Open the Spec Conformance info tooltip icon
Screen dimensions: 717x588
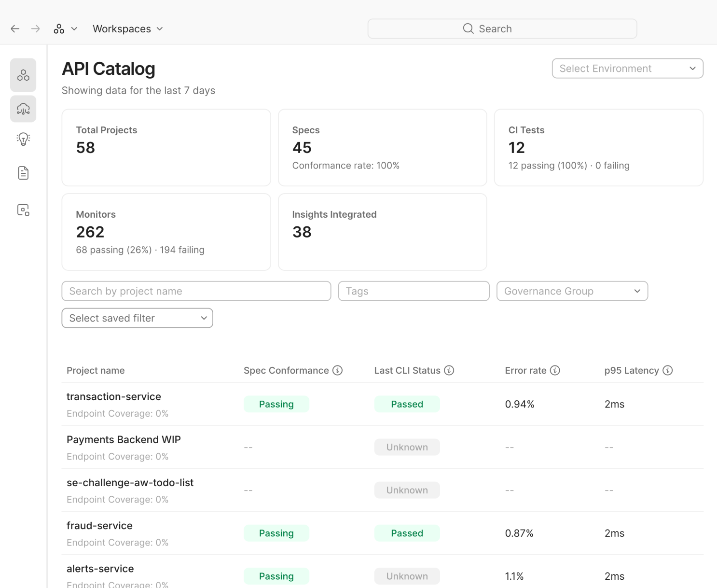337,370
